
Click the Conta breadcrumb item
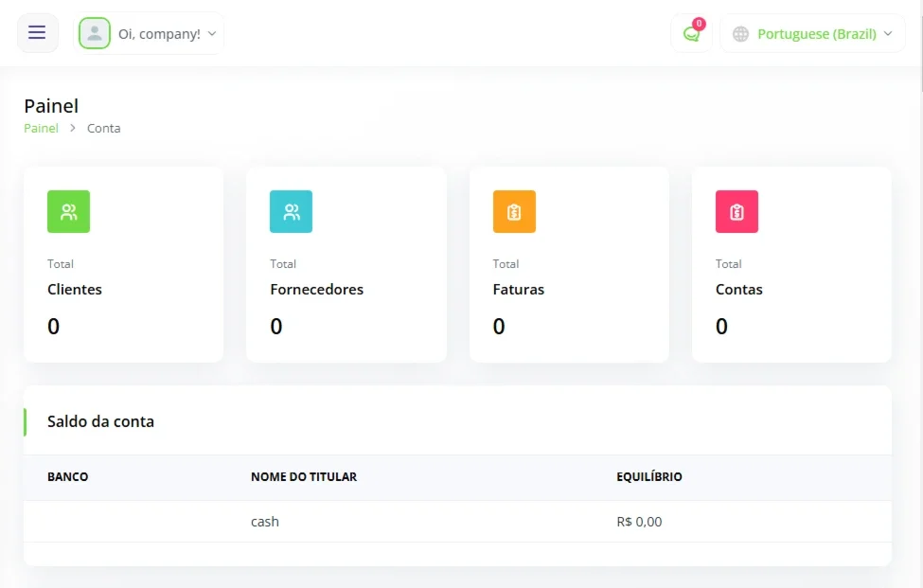pos(103,129)
